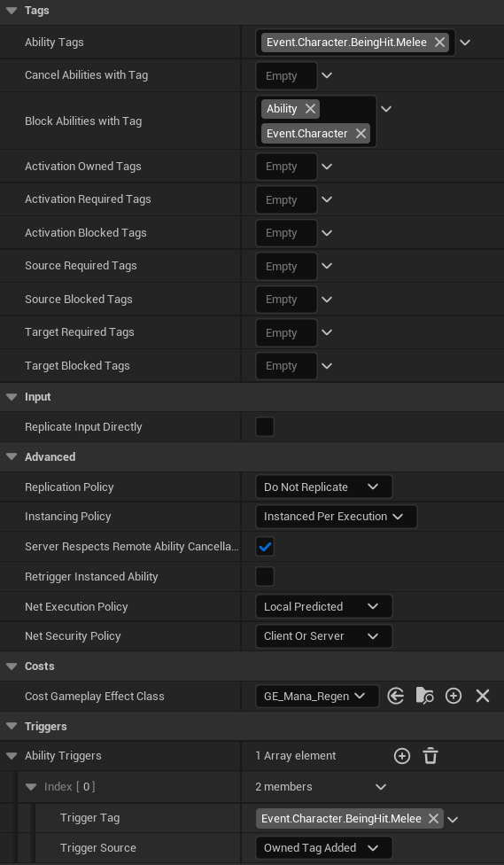The image size is (504, 865).
Task: Open Activation Blocked Tags dropdown
Action: (x=327, y=233)
